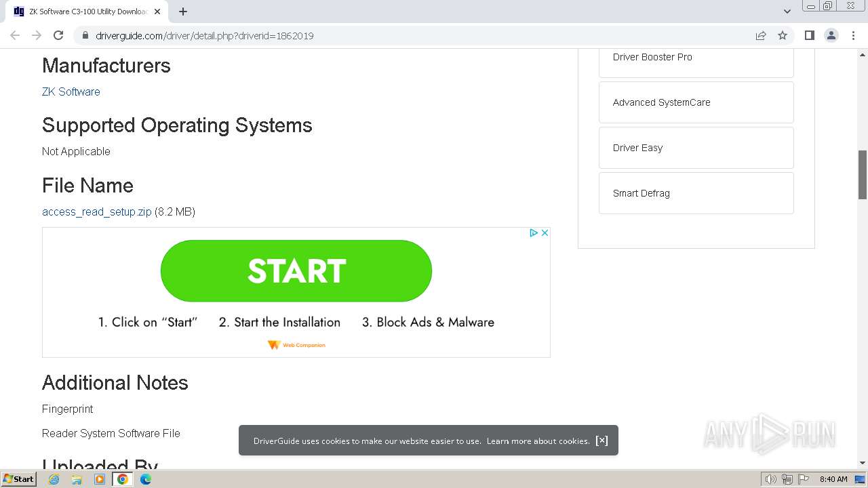Launch media player from taskbar
This screenshot has width=868, height=488.
coord(100,479)
